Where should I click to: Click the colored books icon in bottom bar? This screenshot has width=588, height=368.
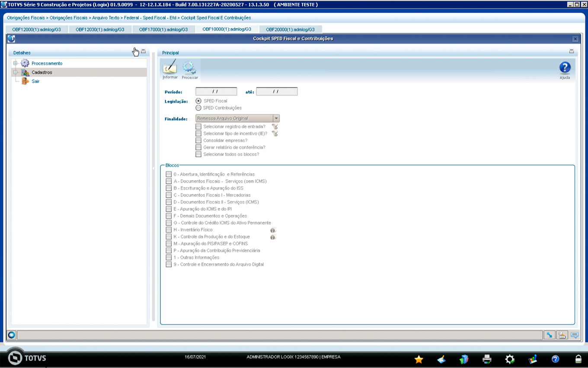pos(464,359)
